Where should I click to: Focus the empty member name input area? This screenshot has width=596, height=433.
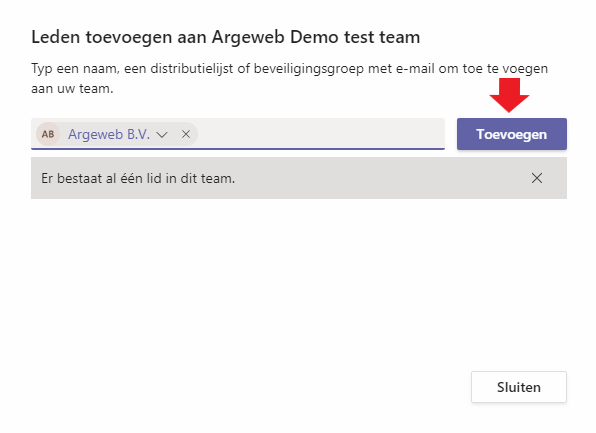(x=320, y=133)
